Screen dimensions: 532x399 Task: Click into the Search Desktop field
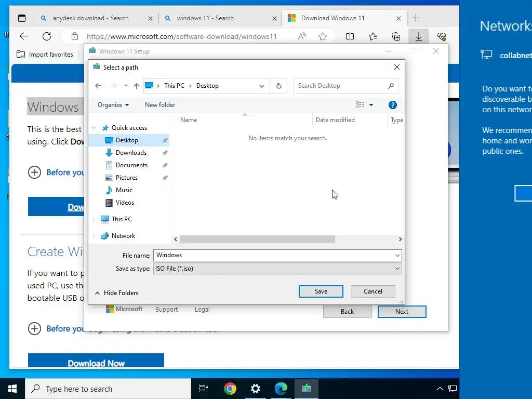pyautogui.click(x=341, y=86)
